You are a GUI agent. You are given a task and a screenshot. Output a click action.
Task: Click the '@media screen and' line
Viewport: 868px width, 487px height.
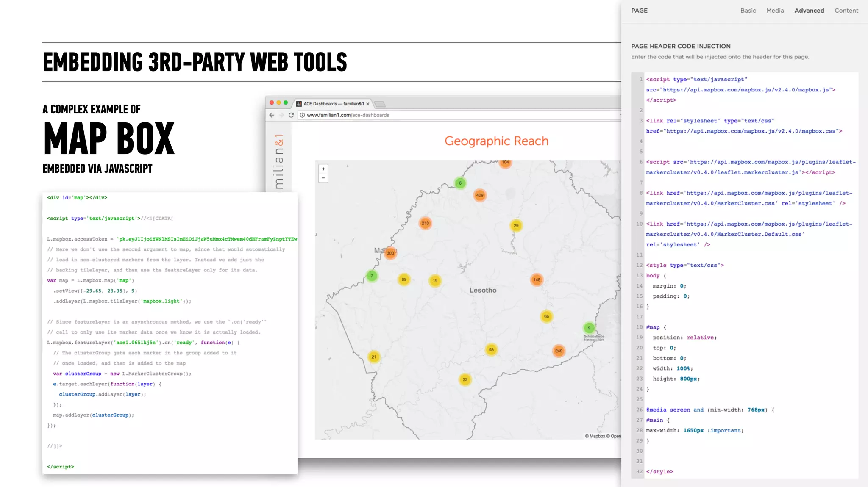tap(710, 410)
